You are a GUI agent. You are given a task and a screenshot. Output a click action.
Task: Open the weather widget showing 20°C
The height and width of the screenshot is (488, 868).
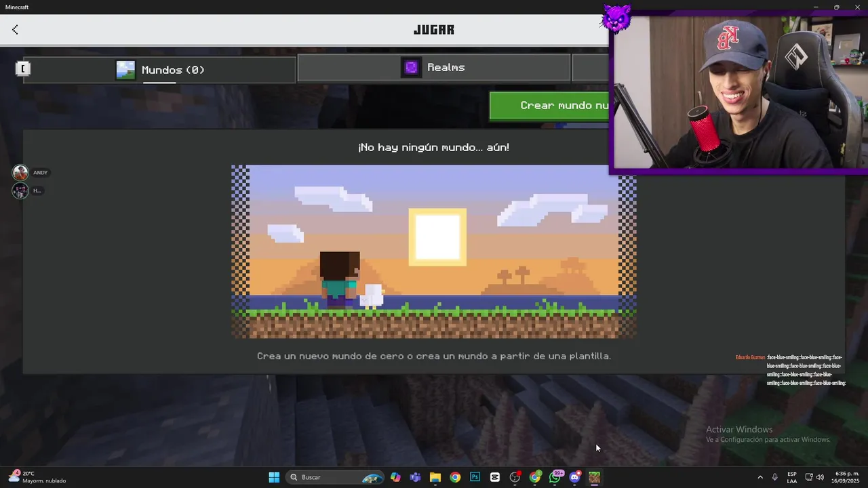[x=37, y=477]
